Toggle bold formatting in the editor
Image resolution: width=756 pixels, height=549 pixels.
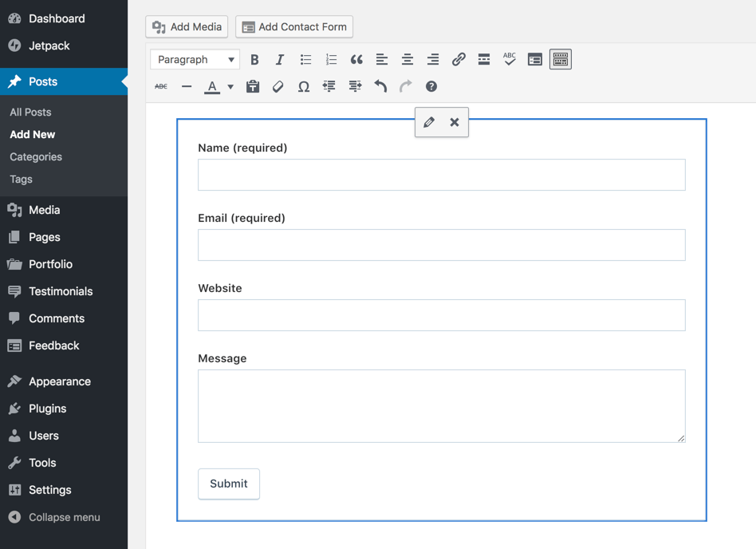[254, 59]
